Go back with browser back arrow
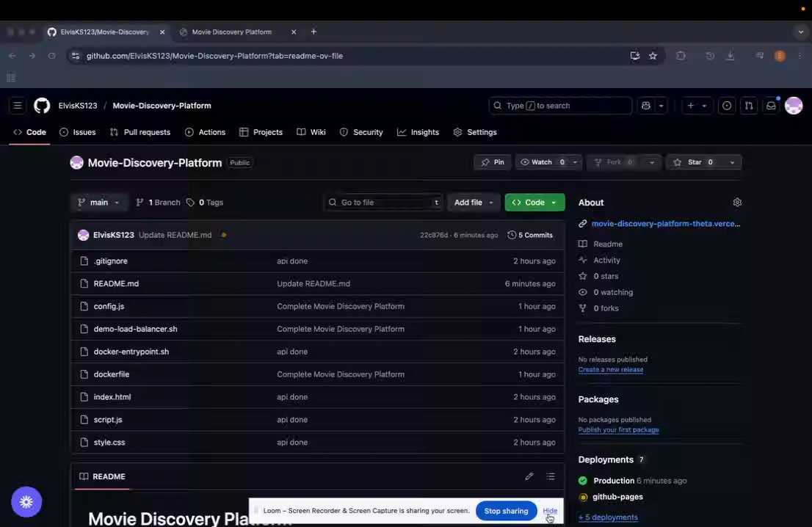This screenshot has height=527, width=812. 12,56
